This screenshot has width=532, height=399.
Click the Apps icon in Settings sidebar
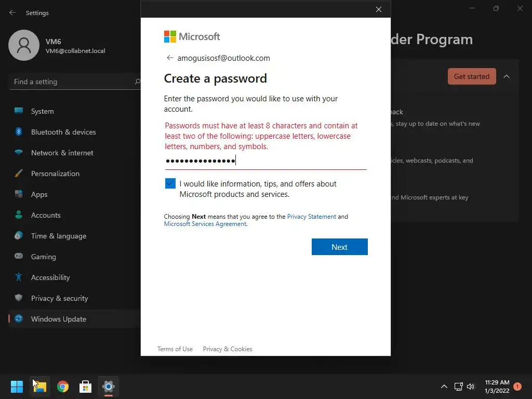click(x=19, y=194)
